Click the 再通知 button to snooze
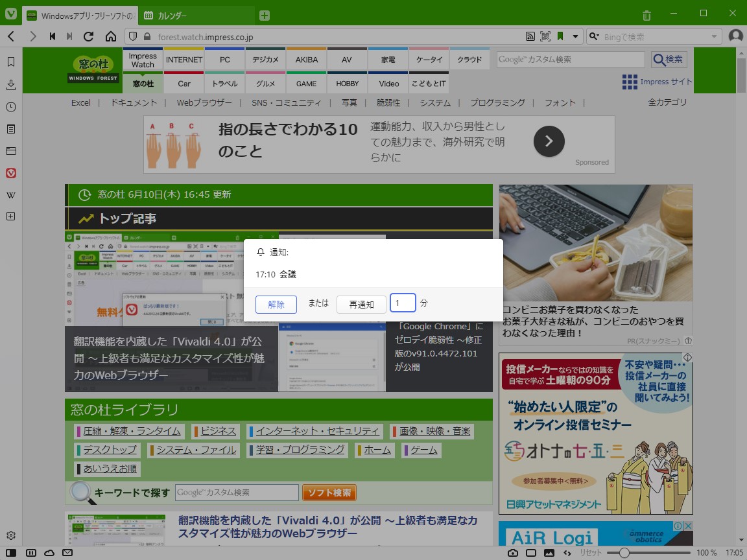747x560 pixels. click(x=361, y=305)
